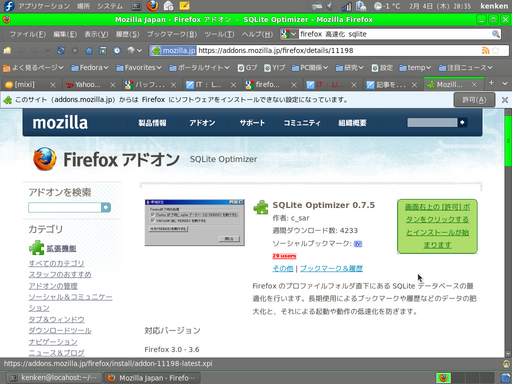This screenshot has width=512, height=384.
Task: Click the back navigation arrow
Action: click(21, 51)
